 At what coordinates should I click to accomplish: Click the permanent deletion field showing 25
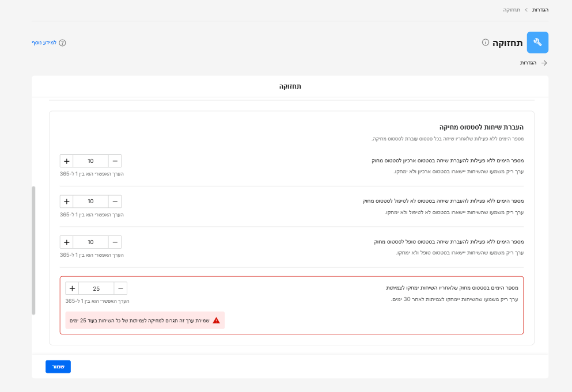pos(96,288)
